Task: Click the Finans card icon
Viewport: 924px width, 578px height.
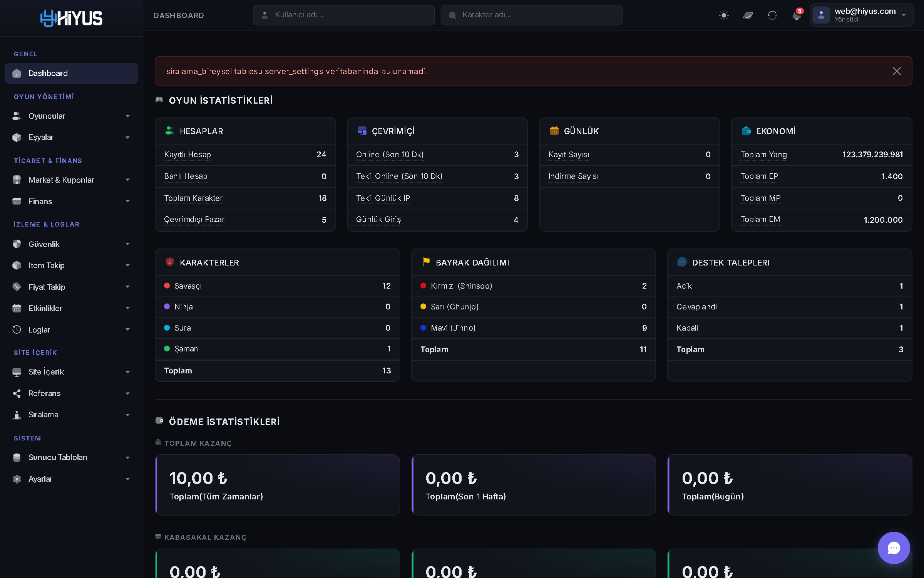Action: coord(17,201)
